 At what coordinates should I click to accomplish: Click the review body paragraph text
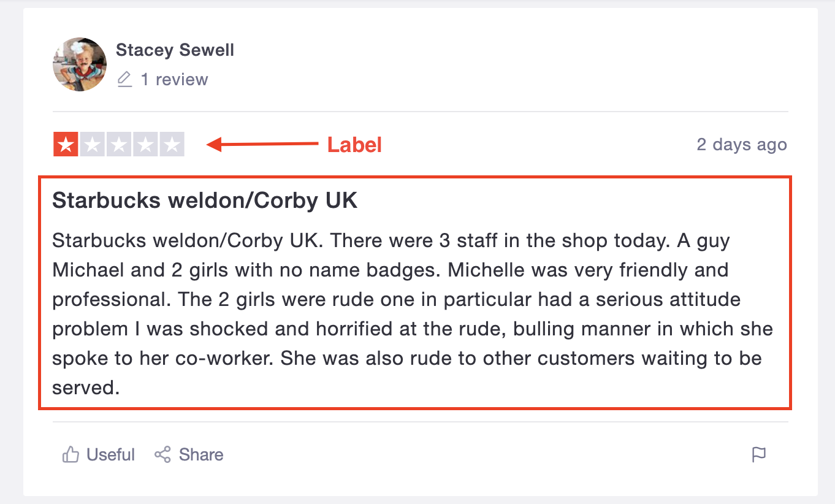pos(413,314)
